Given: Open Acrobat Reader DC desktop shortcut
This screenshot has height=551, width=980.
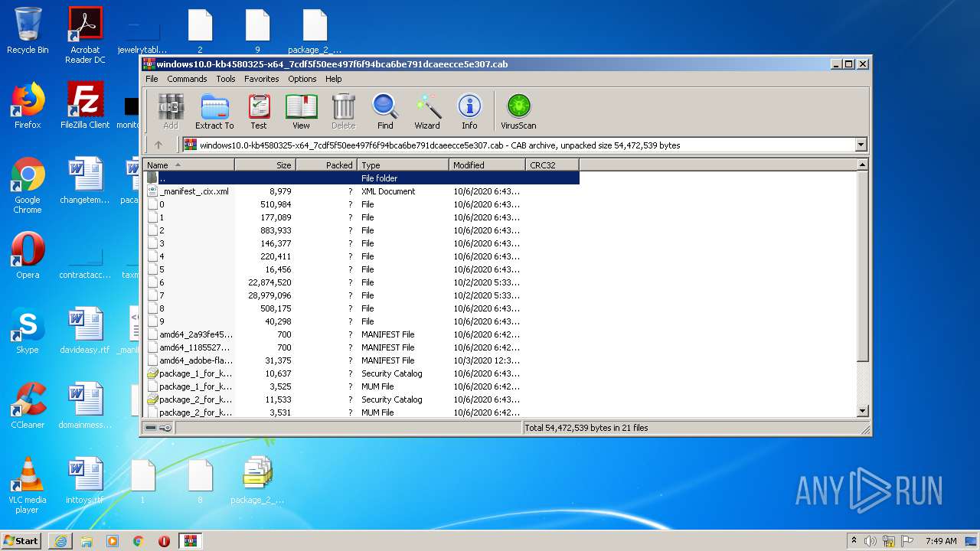Looking at the screenshot, I should (x=85, y=35).
